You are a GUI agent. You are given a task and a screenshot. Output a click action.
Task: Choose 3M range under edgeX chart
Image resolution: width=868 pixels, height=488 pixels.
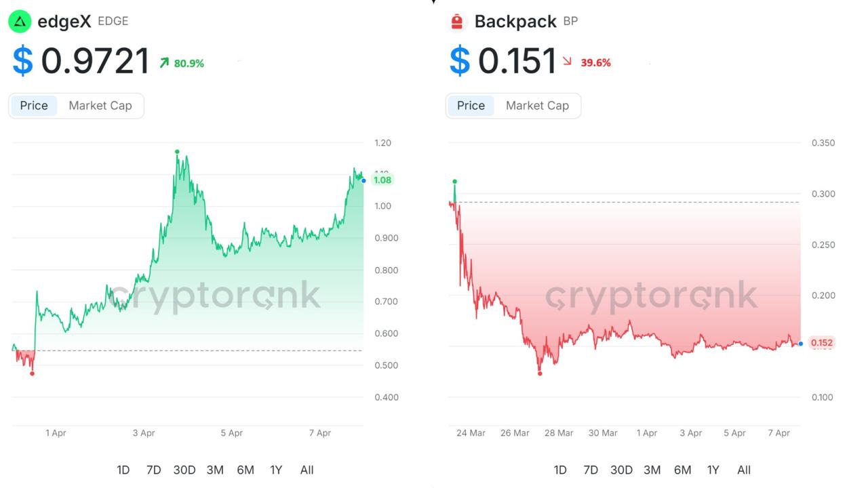click(215, 470)
